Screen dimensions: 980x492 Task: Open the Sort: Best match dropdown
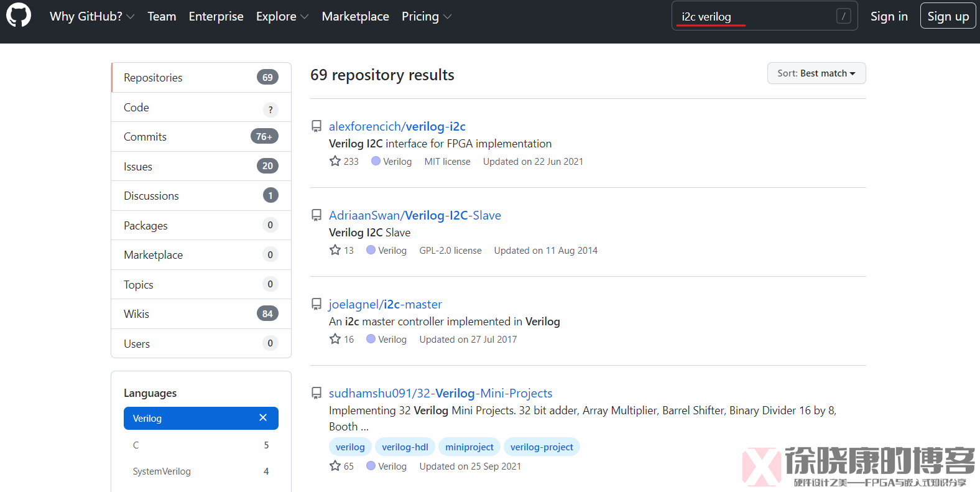[816, 73]
